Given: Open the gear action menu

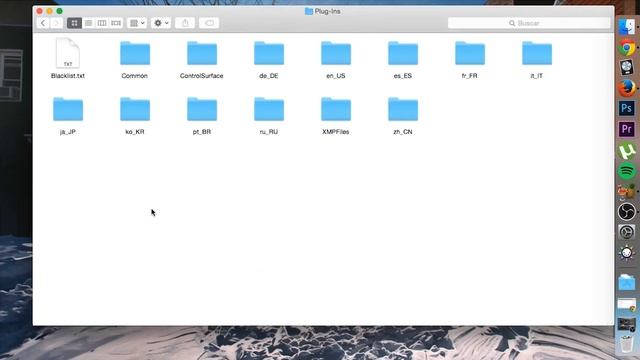Looking at the screenshot, I should pyautogui.click(x=161, y=23).
